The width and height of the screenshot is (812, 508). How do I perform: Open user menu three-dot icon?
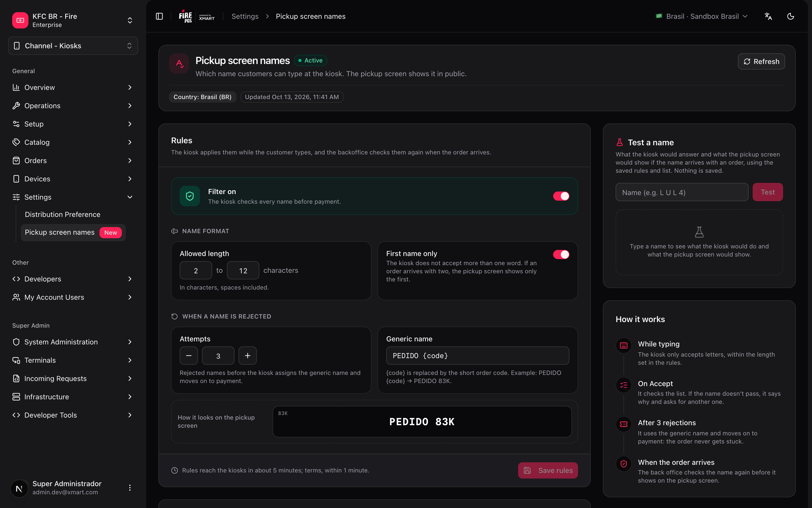[x=130, y=487]
